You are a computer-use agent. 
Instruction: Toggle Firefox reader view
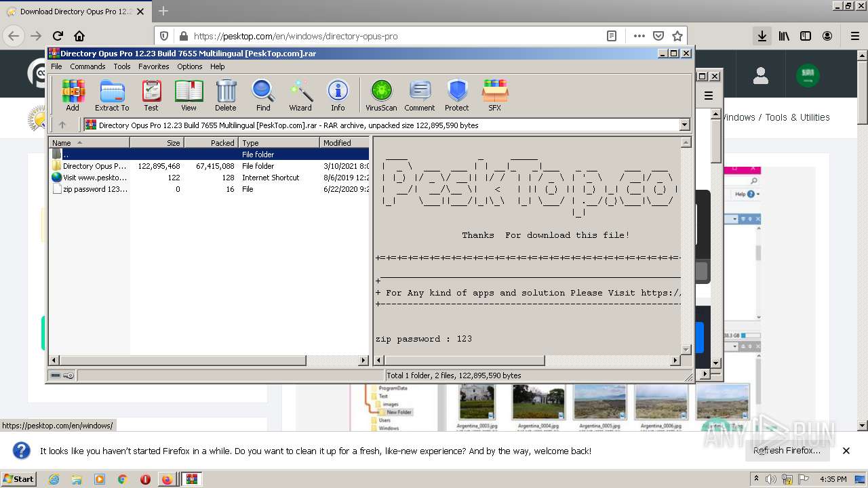pyautogui.click(x=612, y=36)
